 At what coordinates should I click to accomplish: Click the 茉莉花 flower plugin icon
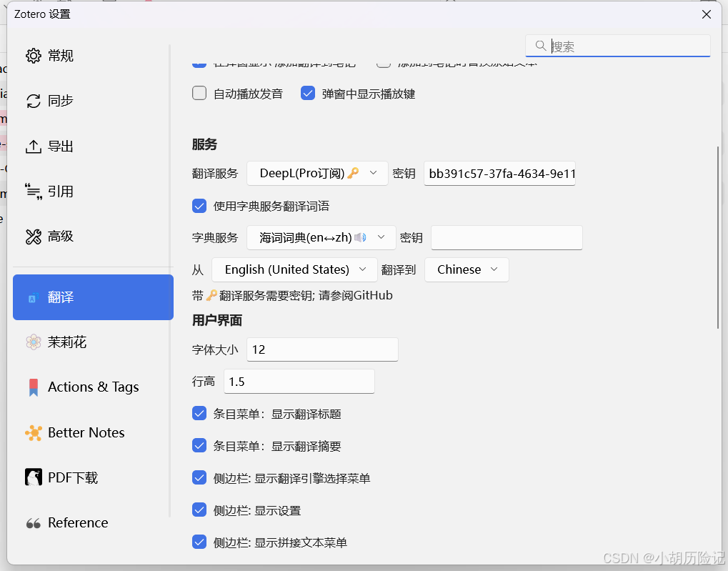coord(32,342)
